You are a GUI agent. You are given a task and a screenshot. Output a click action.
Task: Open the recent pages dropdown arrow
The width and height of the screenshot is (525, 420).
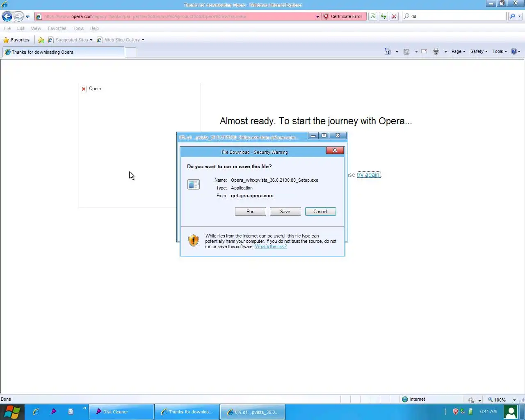27,17
